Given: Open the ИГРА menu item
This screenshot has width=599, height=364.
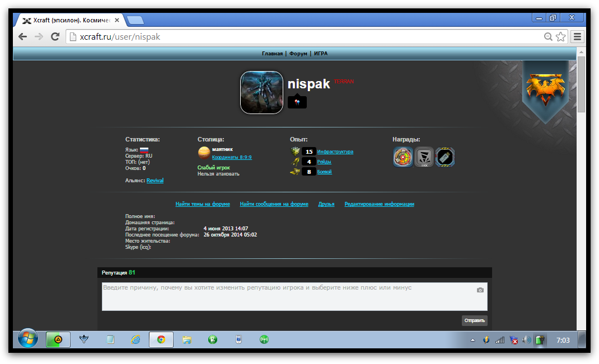Looking at the screenshot, I should [321, 54].
